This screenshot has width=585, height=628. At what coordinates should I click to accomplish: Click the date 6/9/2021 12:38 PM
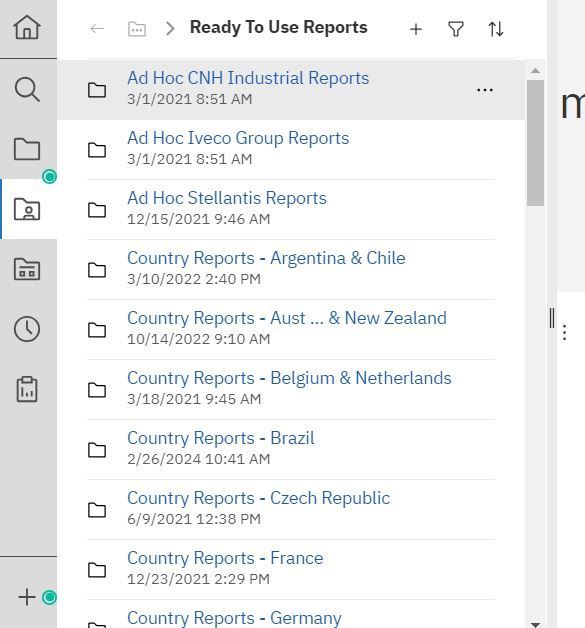194,519
